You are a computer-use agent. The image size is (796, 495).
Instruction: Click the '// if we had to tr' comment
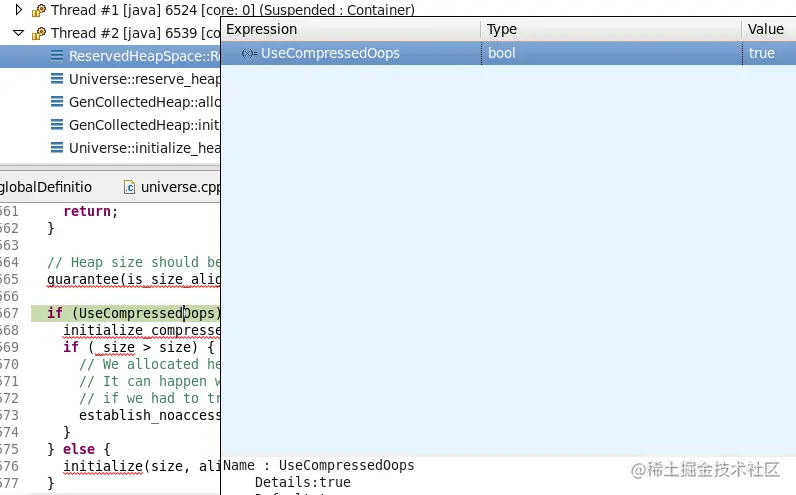pos(150,399)
